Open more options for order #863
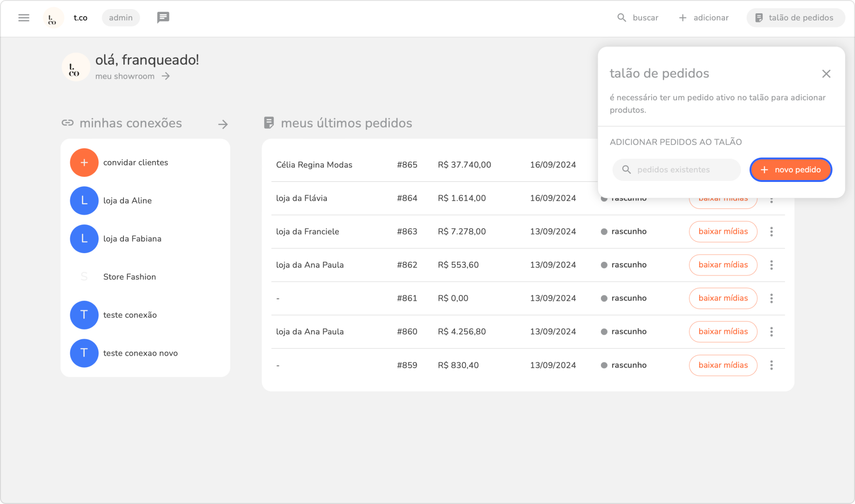855x504 pixels. coord(771,232)
